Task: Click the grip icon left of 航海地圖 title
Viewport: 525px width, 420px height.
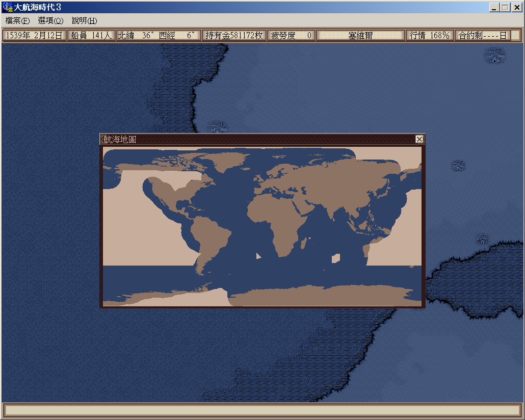Action: point(101,139)
